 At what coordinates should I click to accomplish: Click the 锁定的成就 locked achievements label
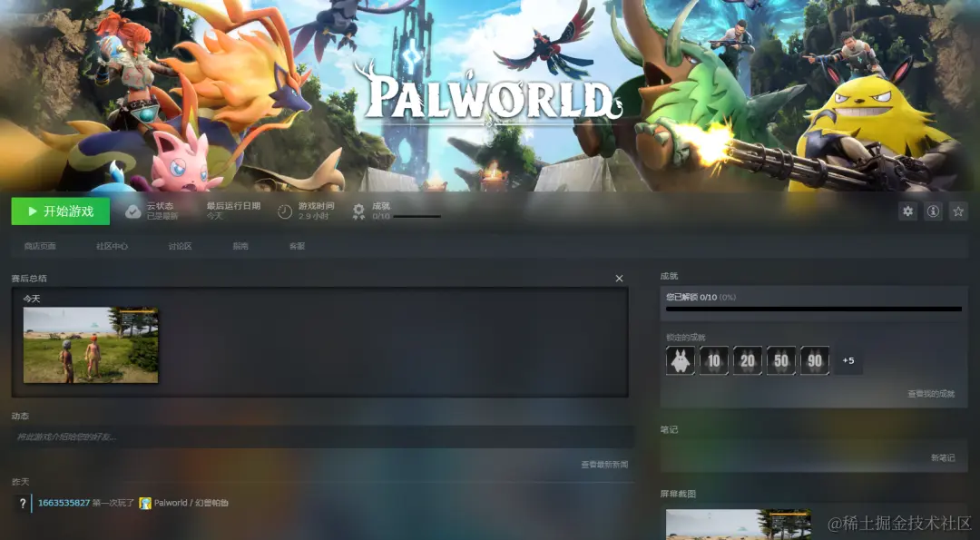pos(686,338)
